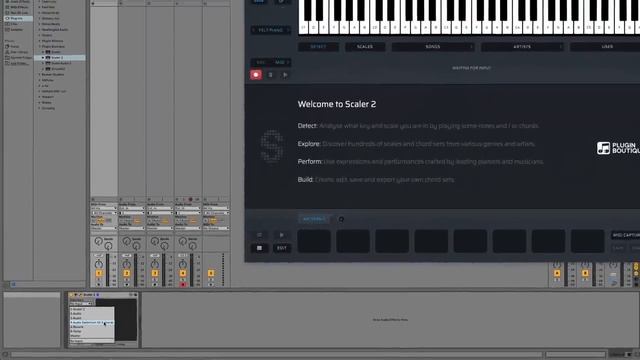Viewport: 640px width, 360px height.
Task: Toggle the track 2 activator button
Action: 127,273
